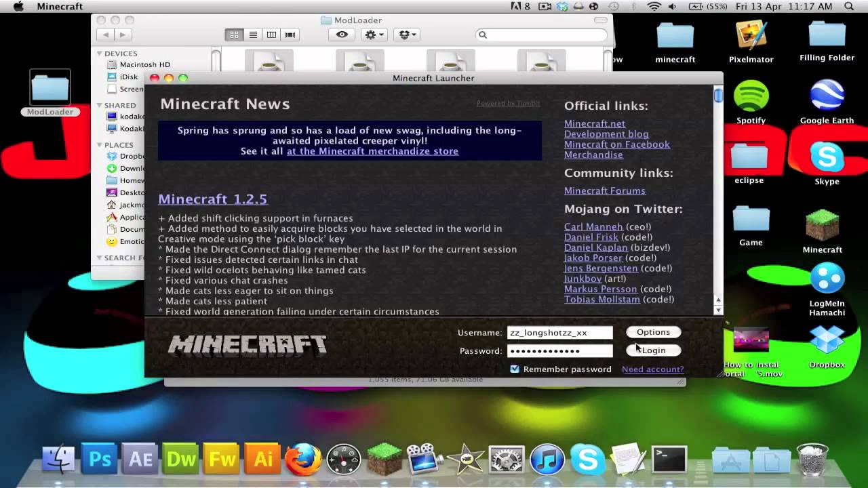The width and height of the screenshot is (868, 488).
Task: Select the Google Earth desktop icon
Action: 827,97
